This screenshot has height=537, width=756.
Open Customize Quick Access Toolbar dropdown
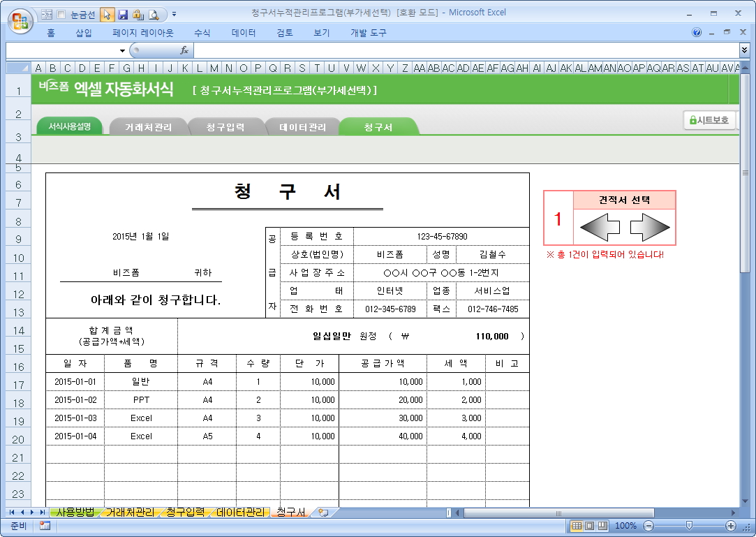(x=174, y=14)
